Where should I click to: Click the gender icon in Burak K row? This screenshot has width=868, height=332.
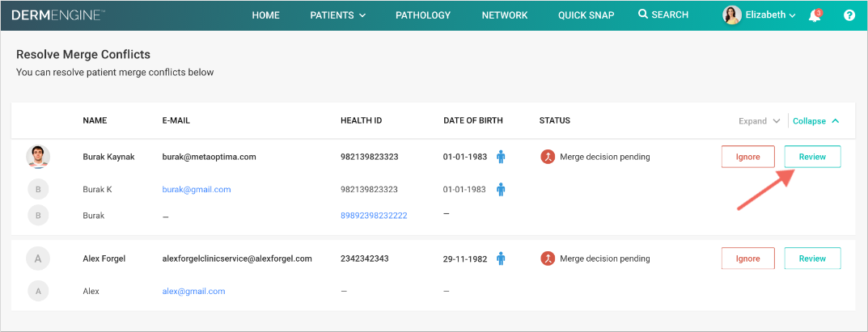(501, 189)
